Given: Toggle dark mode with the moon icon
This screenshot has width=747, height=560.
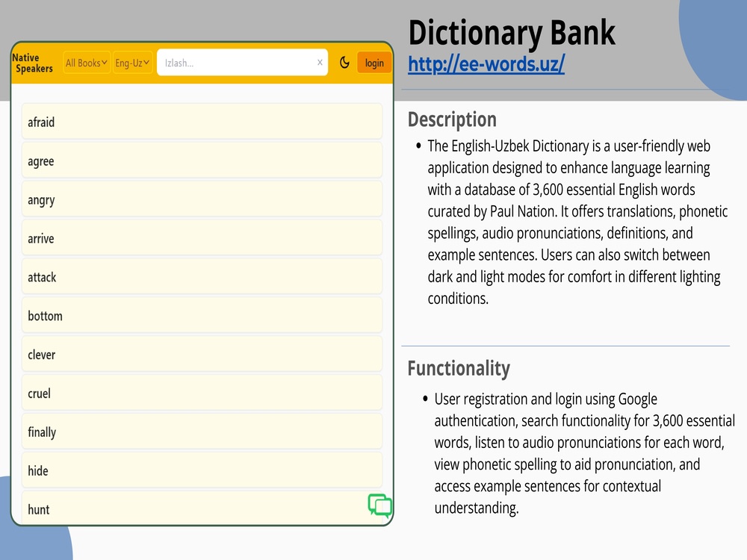Looking at the screenshot, I should coord(344,63).
